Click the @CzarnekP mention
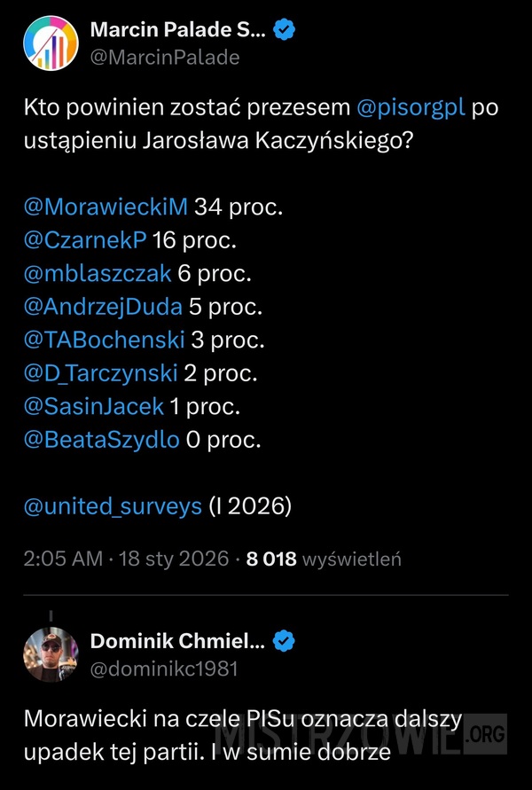This screenshot has height=790, width=532. 87,239
